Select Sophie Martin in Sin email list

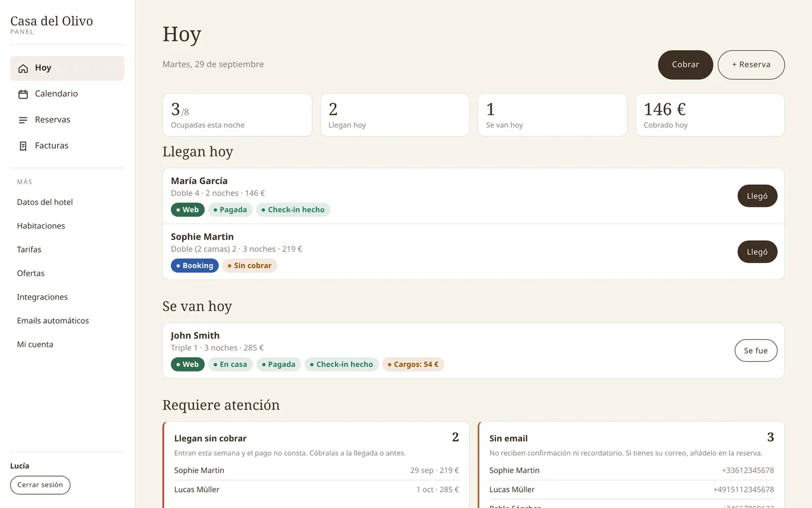pyautogui.click(x=632, y=471)
